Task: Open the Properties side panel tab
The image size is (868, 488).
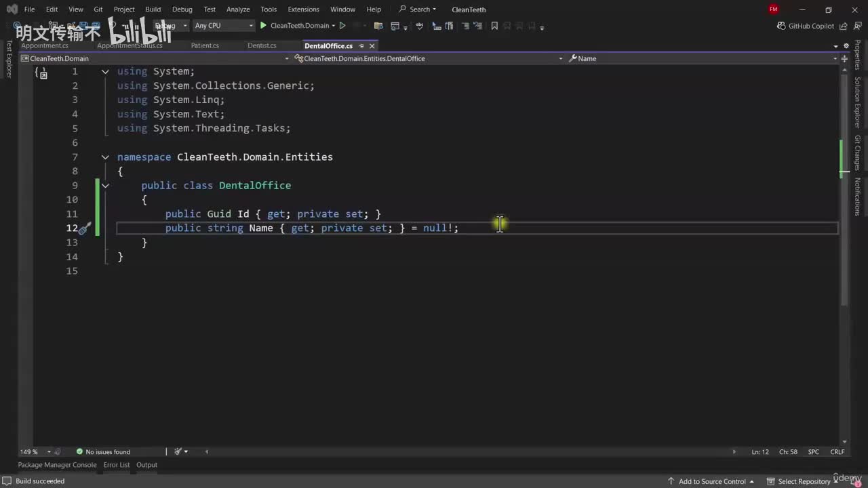Action: click(x=858, y=54)
